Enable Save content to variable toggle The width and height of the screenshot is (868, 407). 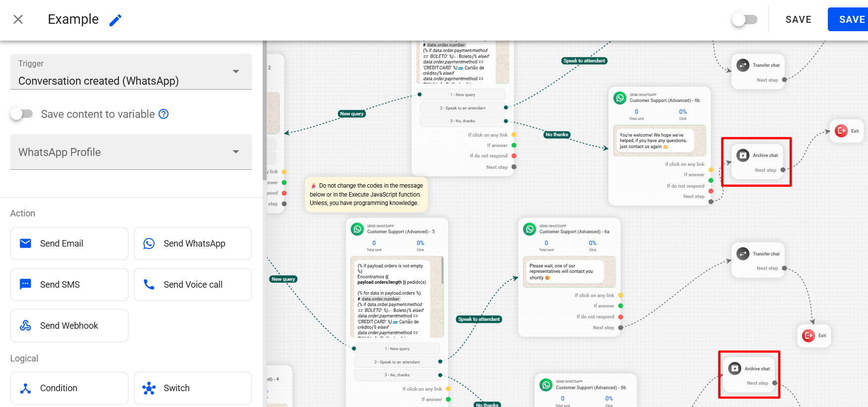pos(22,114)
